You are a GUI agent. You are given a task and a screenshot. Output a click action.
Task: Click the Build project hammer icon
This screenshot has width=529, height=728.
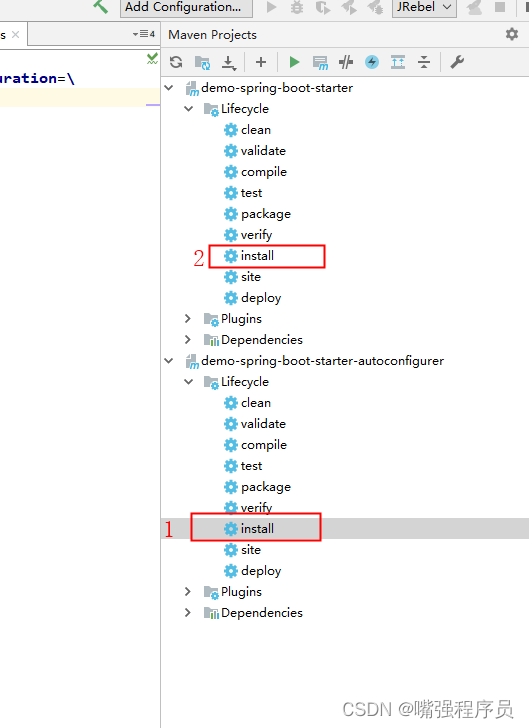[x=100, y=6]
